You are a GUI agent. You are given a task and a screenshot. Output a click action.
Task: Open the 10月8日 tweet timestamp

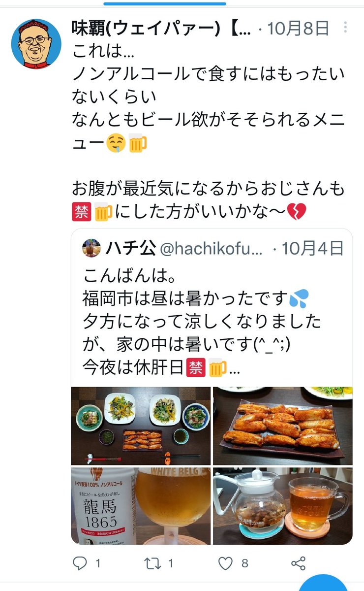click(x=298, y=29)
